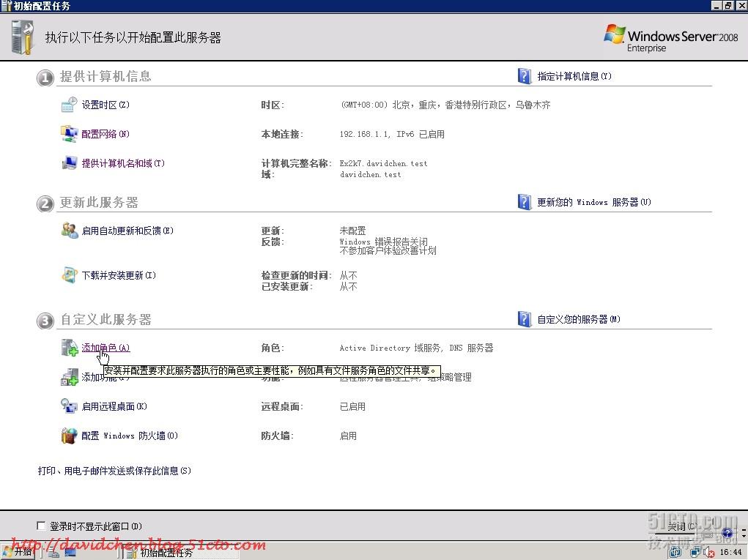Viewport: 748px width, 560px height.
Task: Click the automatic updates and feedback icon
Action: (69, 231)
